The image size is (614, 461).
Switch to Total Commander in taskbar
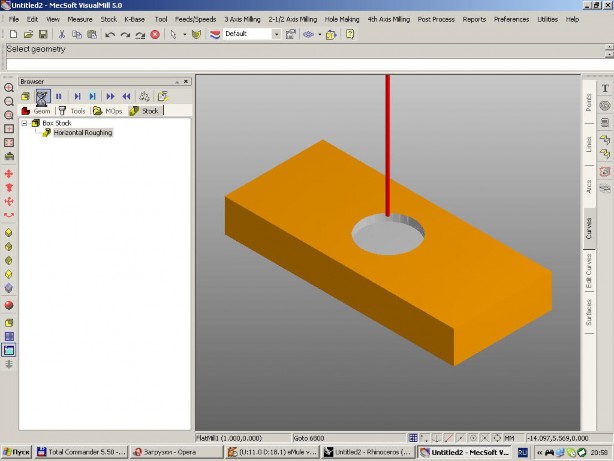click(x=81, y=452)
